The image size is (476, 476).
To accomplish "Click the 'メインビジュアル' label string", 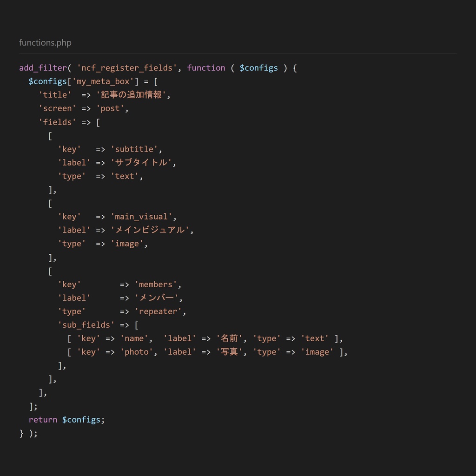I will click(x=150, y=230).
